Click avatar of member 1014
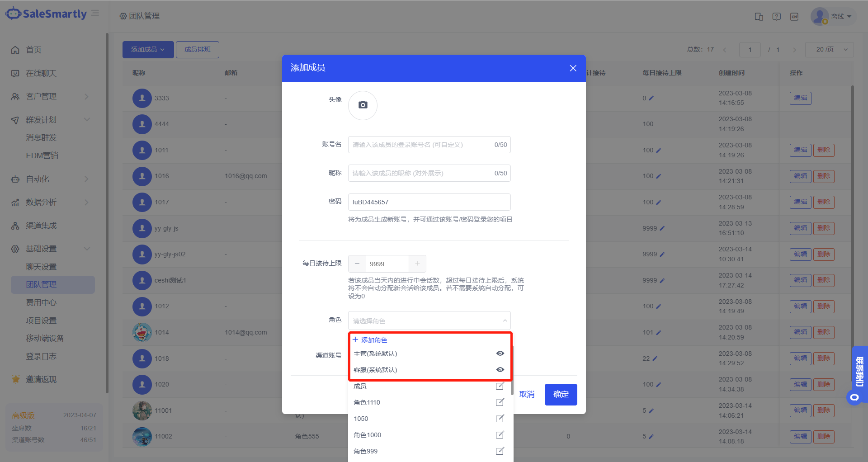Screen dimensions: 868x462 [x=142, y=332]
